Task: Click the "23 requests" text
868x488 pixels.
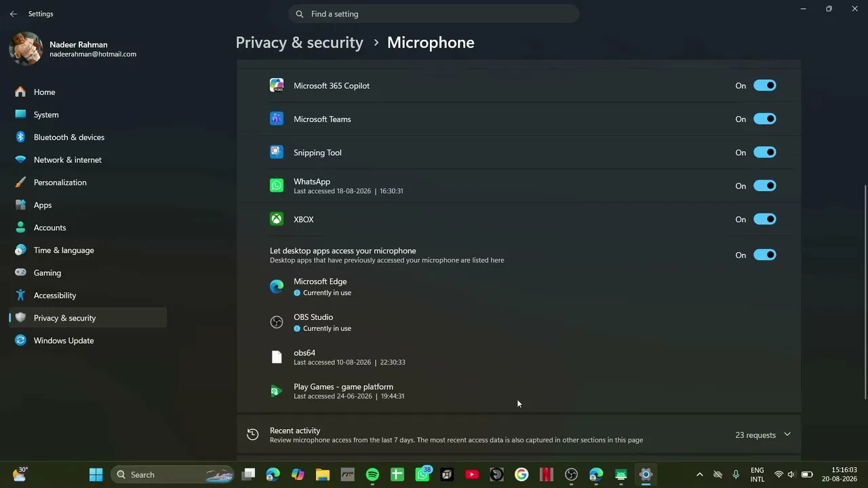Action: coord(755,435)
